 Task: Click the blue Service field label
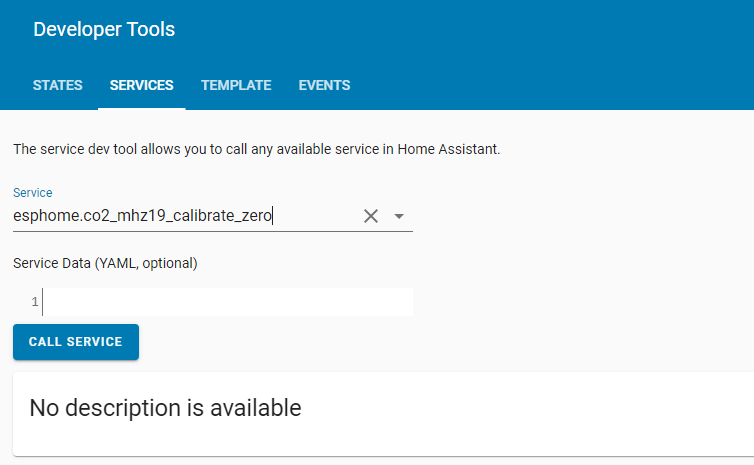point(32,192)
